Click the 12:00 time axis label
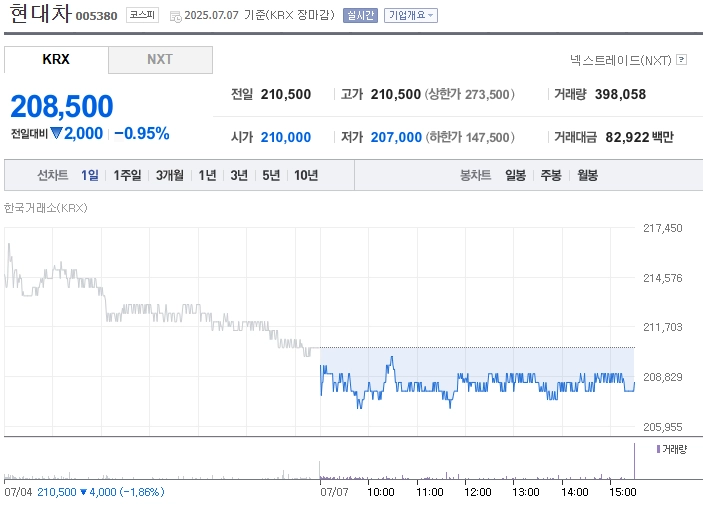Screen dimensions: 703x505 pos(477,492)
